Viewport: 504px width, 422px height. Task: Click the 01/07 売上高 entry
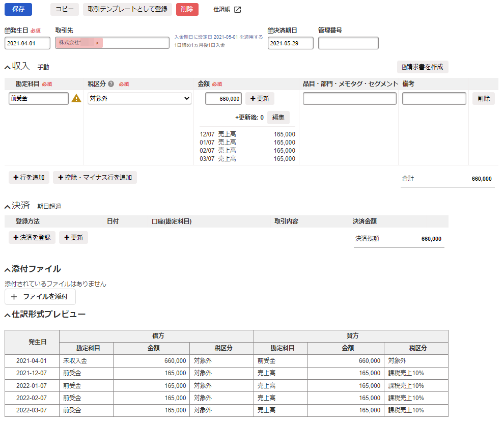coord(247,142)
